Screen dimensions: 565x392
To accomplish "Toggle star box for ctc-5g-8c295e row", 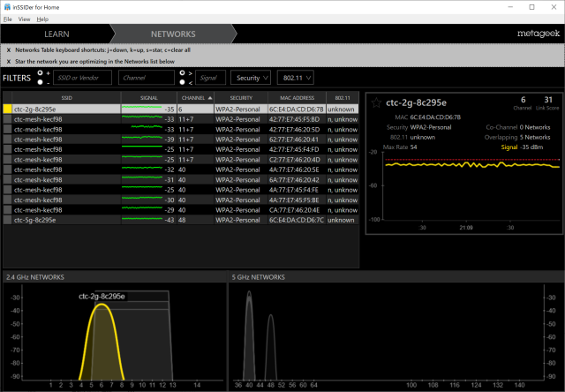I will 8,220.
